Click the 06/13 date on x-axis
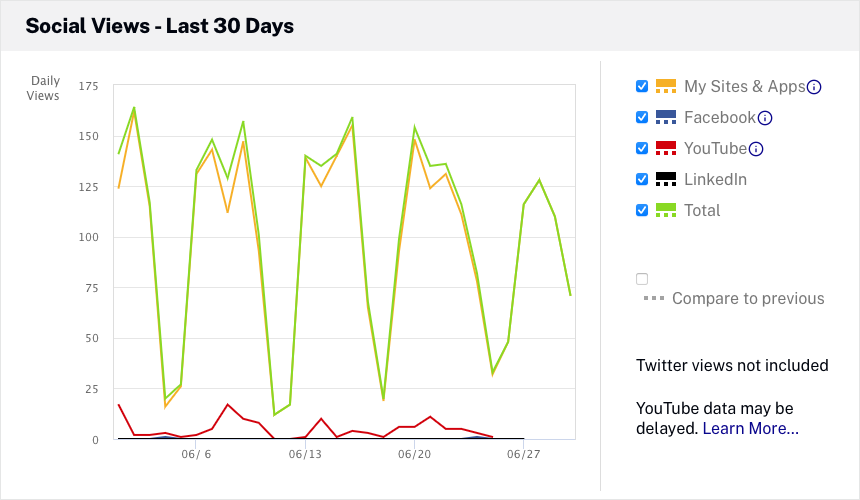860x500 pixels. coord(305,454)
